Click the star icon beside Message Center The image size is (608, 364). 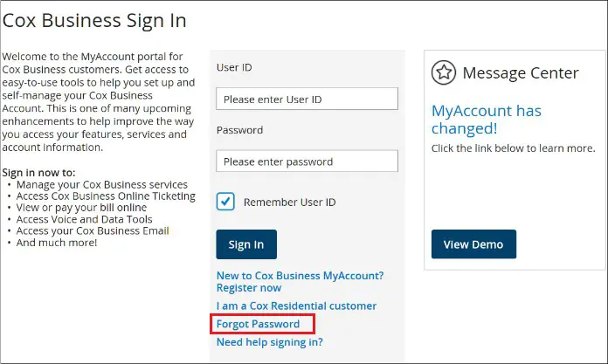click(444, 73)
